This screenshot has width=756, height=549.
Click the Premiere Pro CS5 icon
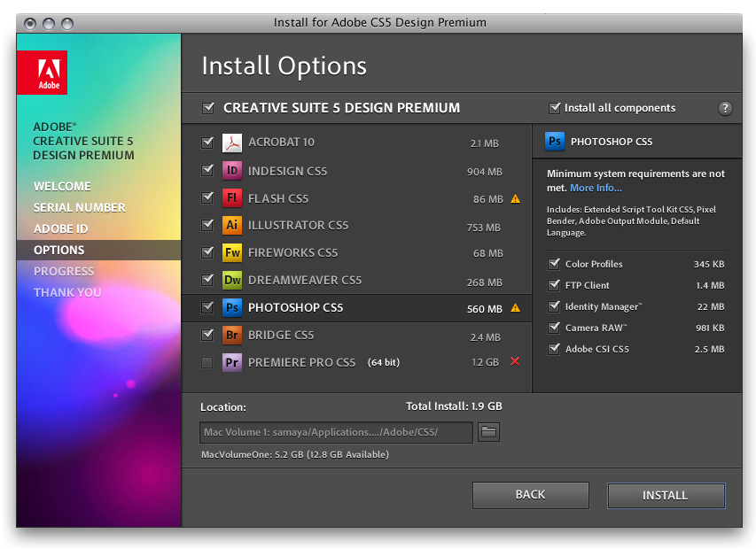tap(232, 362)
